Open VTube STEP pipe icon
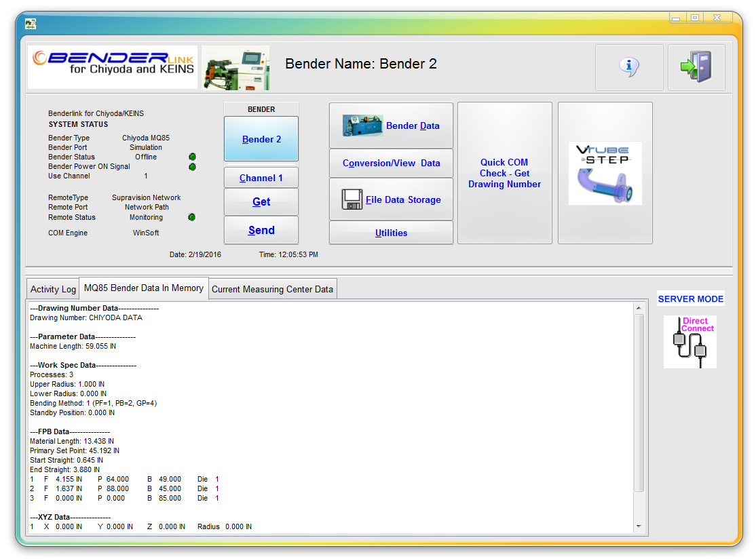This screenshot has width=756, height=559. click(605, 174)
